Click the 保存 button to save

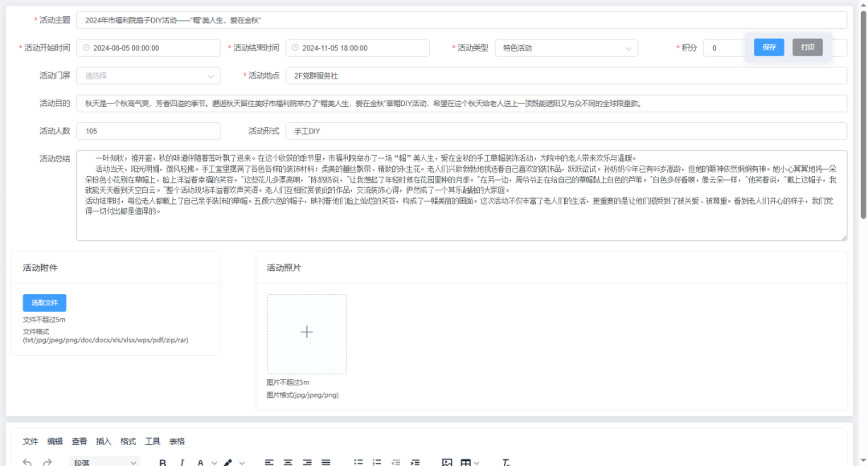(x=768, y=48)
